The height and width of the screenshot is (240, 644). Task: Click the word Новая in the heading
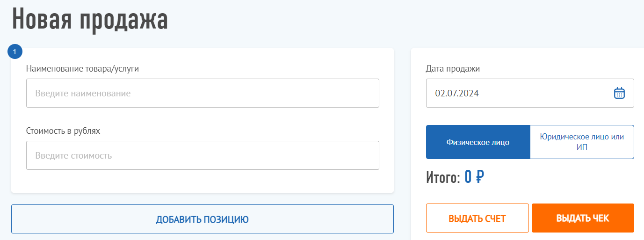(42, 20)
